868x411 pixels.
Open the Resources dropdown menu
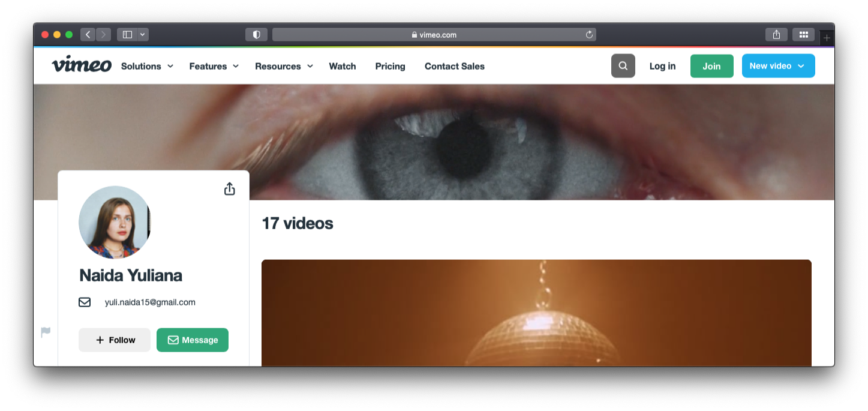(284, 66)
